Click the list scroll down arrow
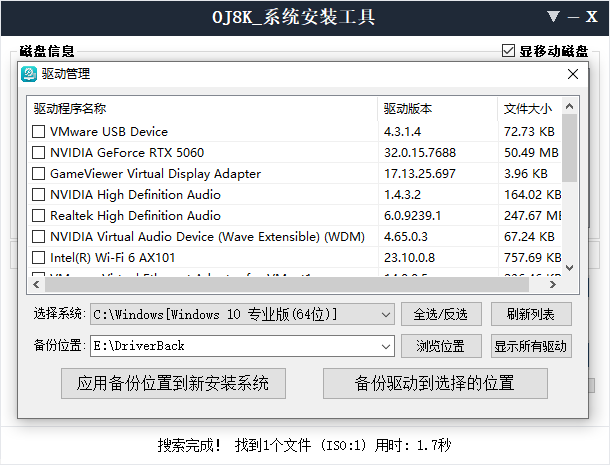This screenshot has height=465, width=610. [570, 268]
